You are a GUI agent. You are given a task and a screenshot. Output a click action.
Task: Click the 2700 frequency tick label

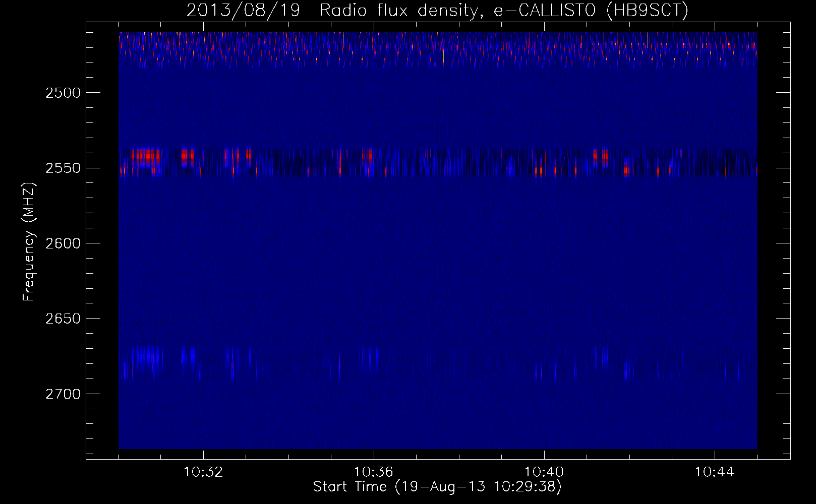coord(63,394)
